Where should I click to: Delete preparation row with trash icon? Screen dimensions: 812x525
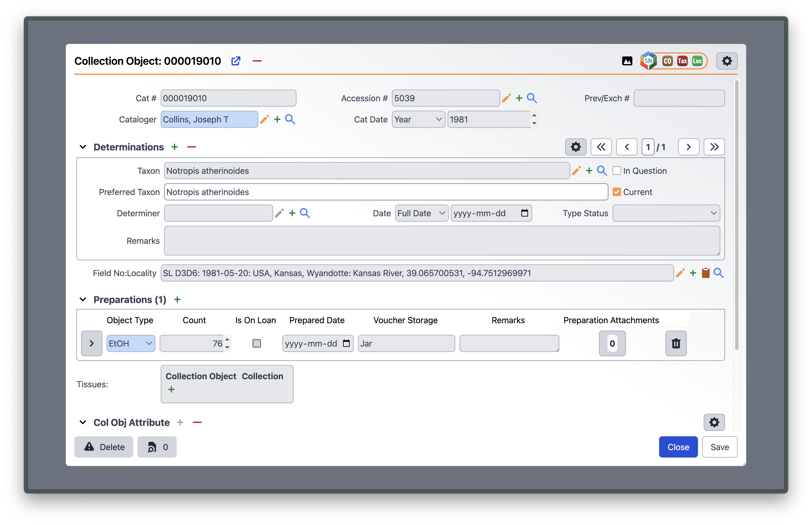(676, 343)
